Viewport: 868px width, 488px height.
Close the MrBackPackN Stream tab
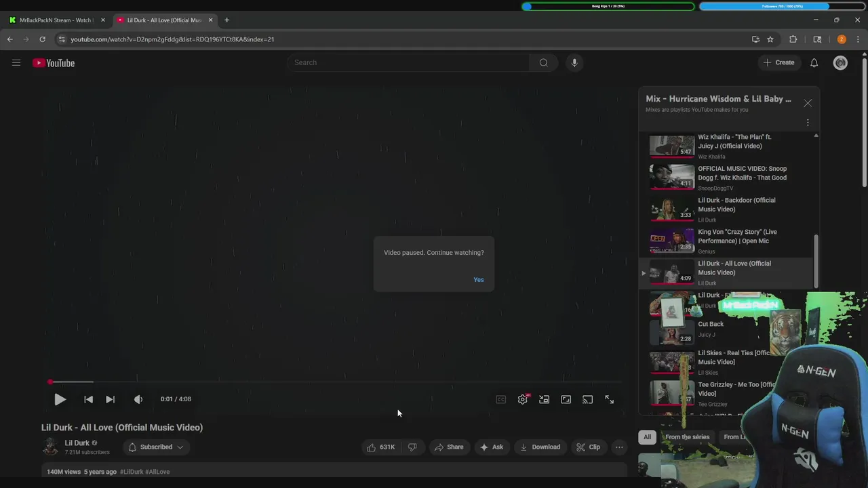103,20
